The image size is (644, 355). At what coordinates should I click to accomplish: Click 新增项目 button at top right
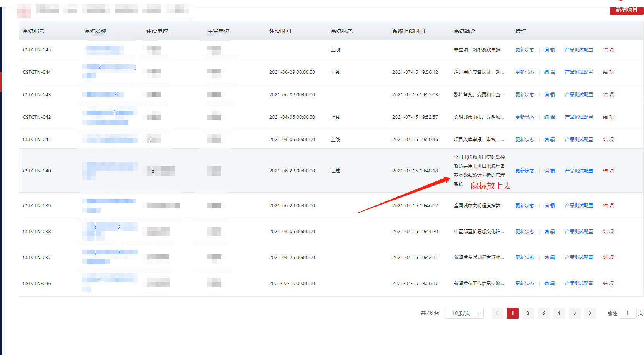[626, 10]
